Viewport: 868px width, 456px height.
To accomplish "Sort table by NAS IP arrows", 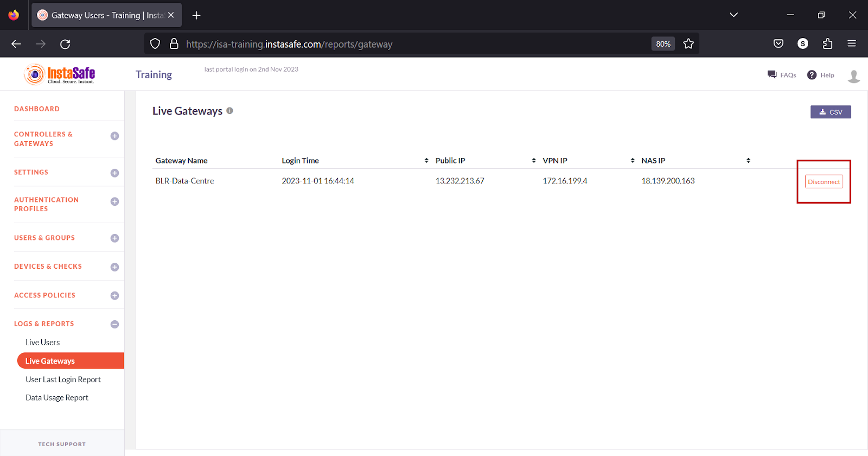I will pos(748,161).
